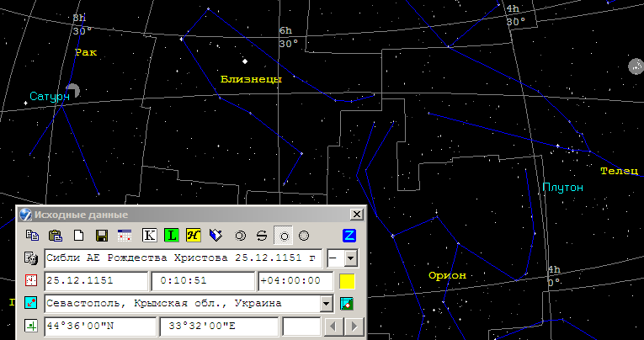
Task: Click the cyan place arrow icon
Action: pyautogui.click(x=31, y=304)
